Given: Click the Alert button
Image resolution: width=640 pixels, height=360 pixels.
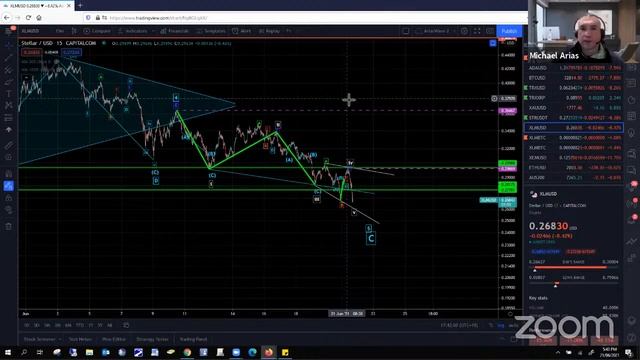Looking at the screenshot, I should pyautogui.click(x=242, y=31).
